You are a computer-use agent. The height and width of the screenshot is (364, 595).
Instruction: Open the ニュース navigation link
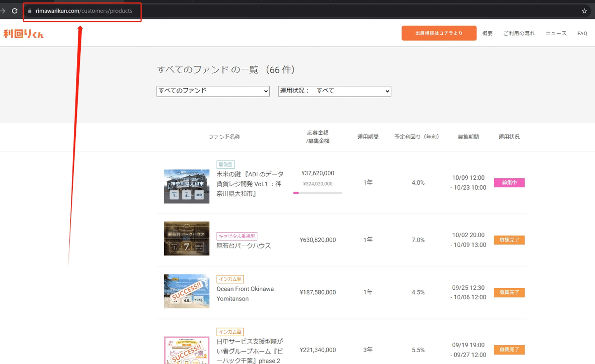(556, 33)
